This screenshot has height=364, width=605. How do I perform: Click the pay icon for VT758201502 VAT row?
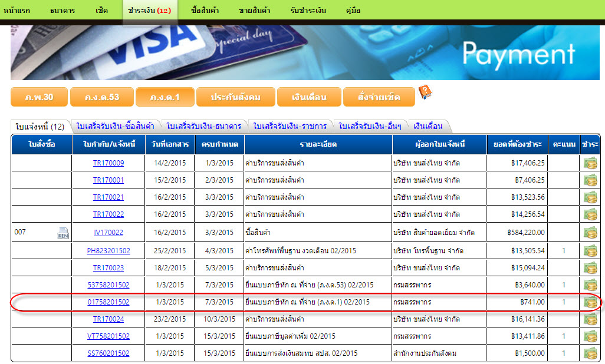coord(590,336)
